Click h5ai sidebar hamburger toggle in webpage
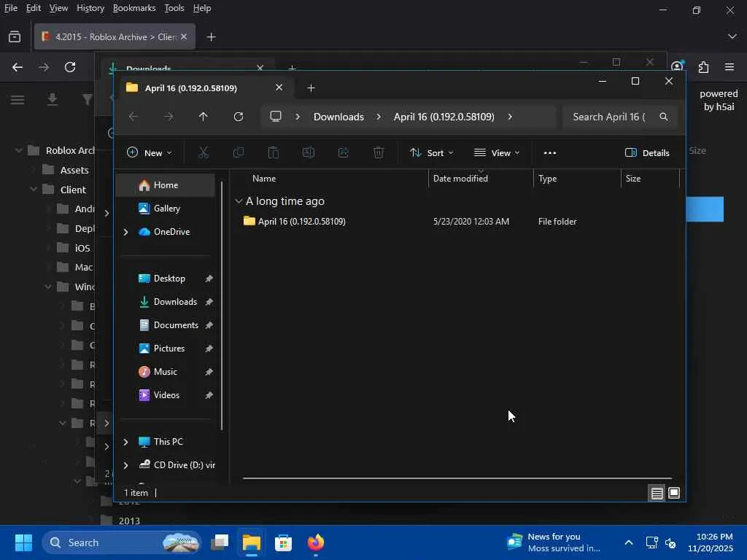This screenshot has height=560, width=747. 18,99
